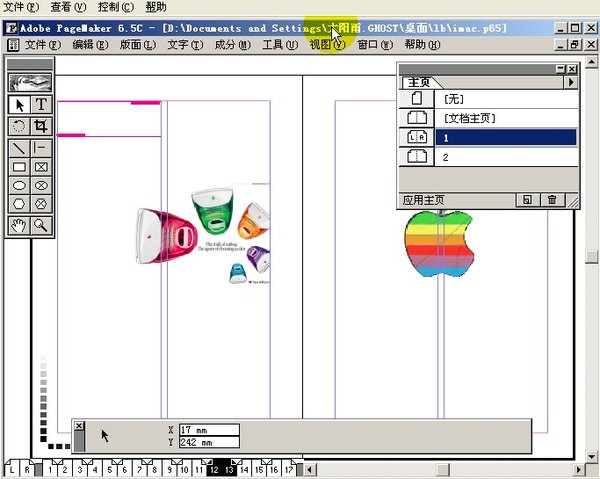Select master page named 1
Image resolution: width=600 pixels, height=479 pixels.
click(489, 137)
